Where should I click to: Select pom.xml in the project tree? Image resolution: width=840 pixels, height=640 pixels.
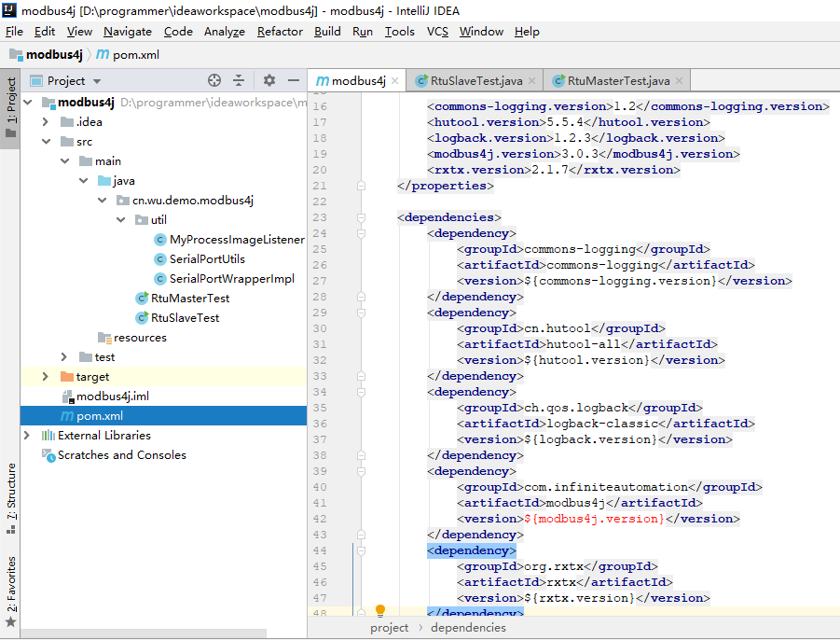pyautogui.click(x=163, y=415)
